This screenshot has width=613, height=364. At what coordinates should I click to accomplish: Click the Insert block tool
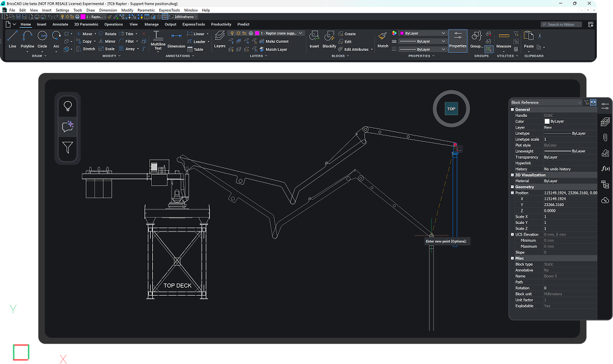pos(314,39)
